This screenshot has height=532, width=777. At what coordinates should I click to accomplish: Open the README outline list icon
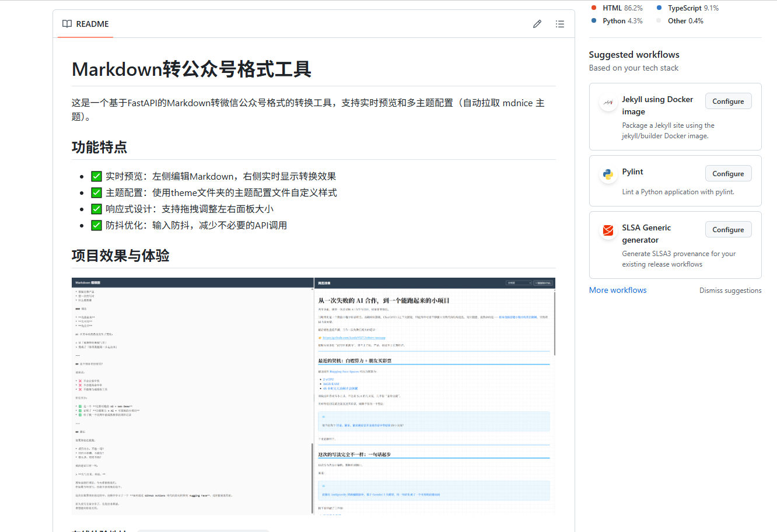coord(559,24)
